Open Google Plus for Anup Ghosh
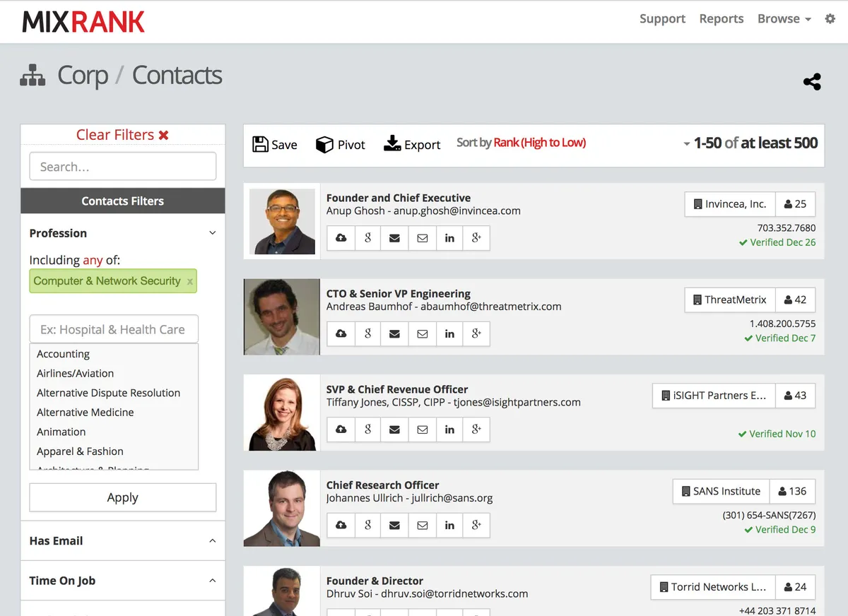 click(x=476, y=238)
